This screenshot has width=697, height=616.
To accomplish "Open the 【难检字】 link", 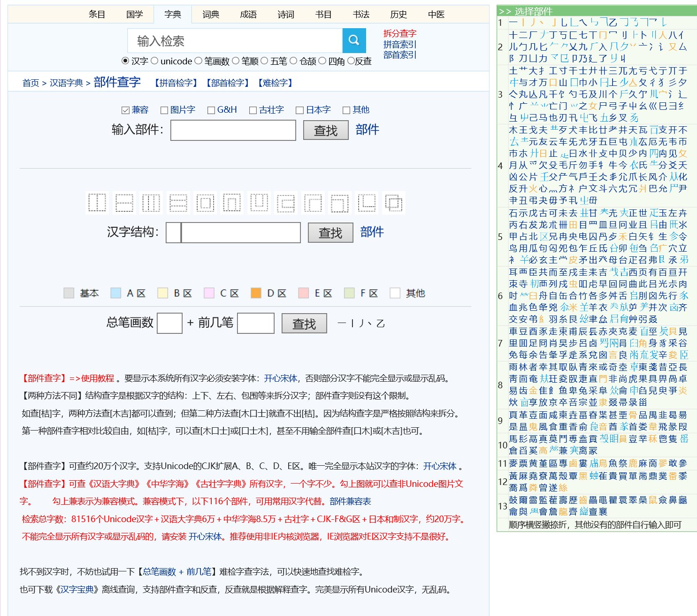I will click(275, 83).
